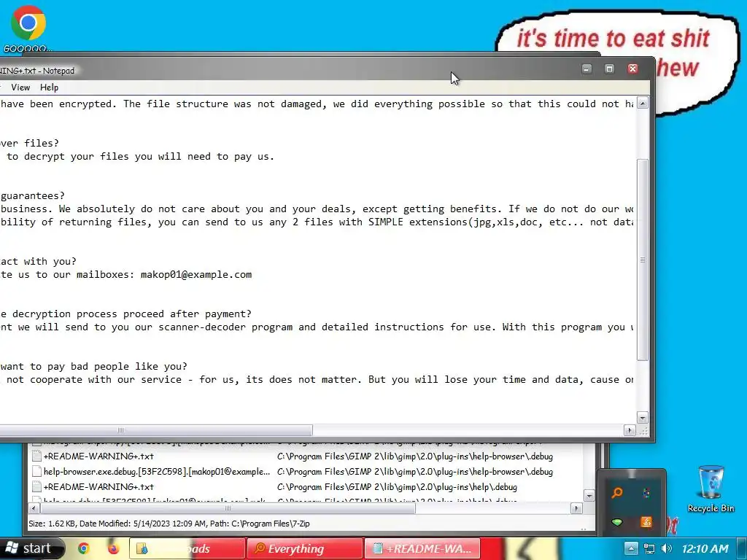Screen dimensions: 747x560
Task: Collapse the hidden tray icons arrow
Action: (630, 548)
